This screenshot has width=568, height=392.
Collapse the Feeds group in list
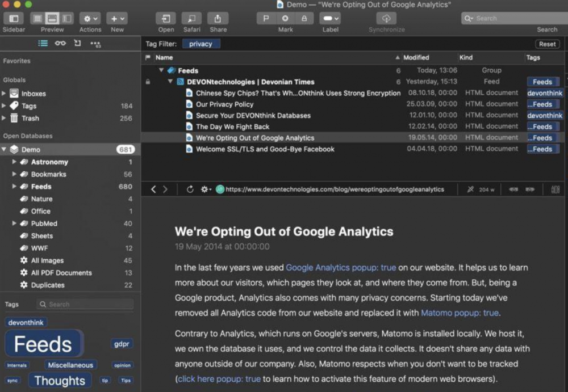pyautogui.click(x=161, y=70)
